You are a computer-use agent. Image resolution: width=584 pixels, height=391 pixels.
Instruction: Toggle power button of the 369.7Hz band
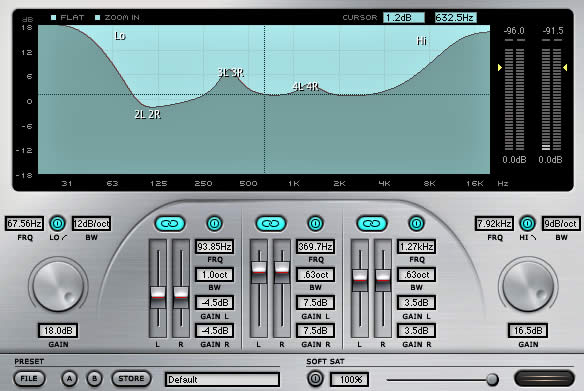pos(315,223)
